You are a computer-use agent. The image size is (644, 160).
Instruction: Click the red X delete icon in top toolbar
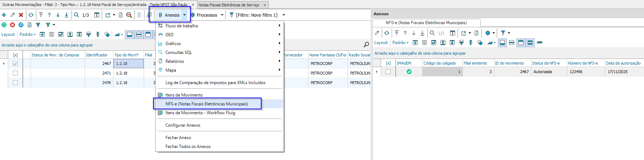coord(21,15)
